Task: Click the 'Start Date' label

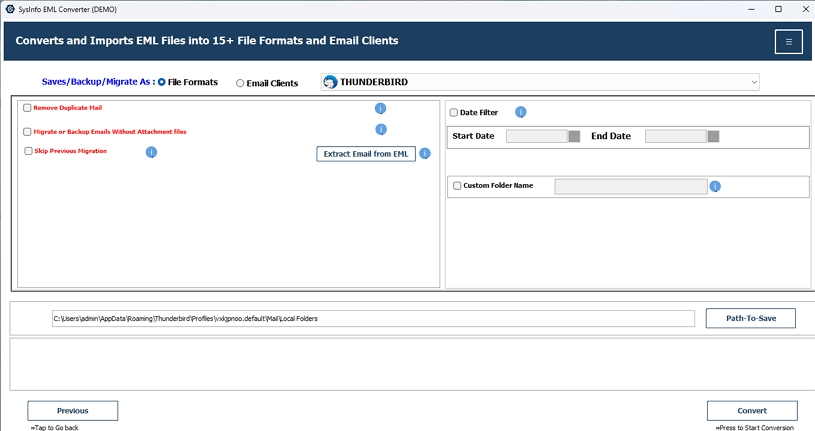Action: point(473,136)
